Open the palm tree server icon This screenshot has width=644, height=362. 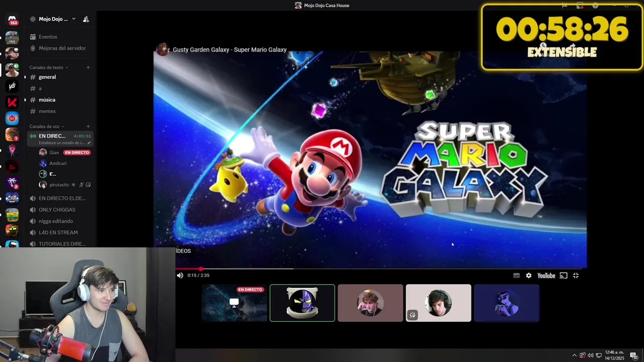tap(12, 183)
